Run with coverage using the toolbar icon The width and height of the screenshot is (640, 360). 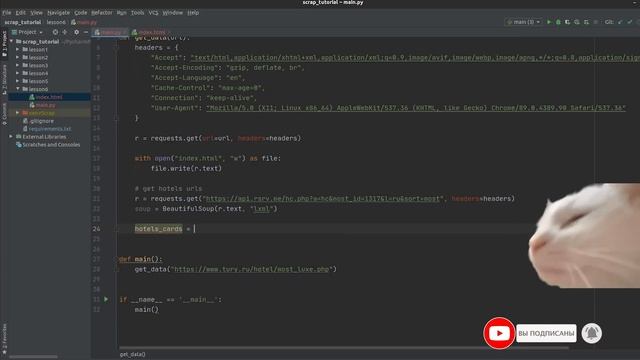567,22
